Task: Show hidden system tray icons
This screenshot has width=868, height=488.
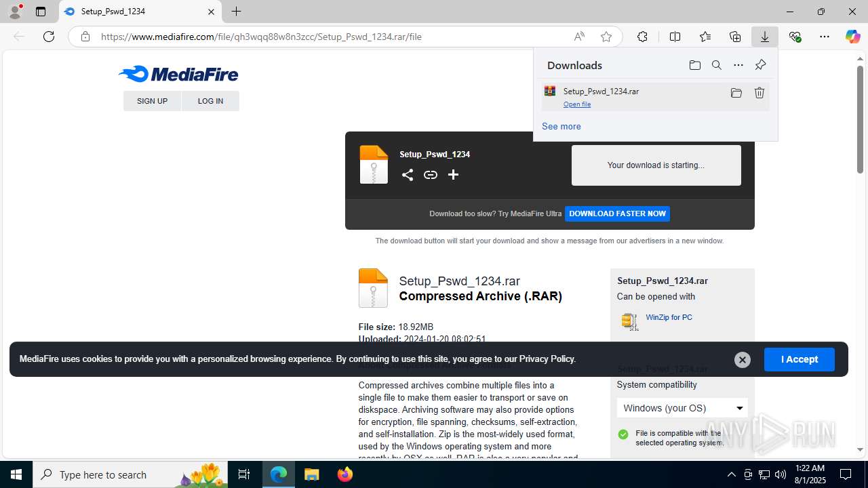Action: (x=731, y=474)
